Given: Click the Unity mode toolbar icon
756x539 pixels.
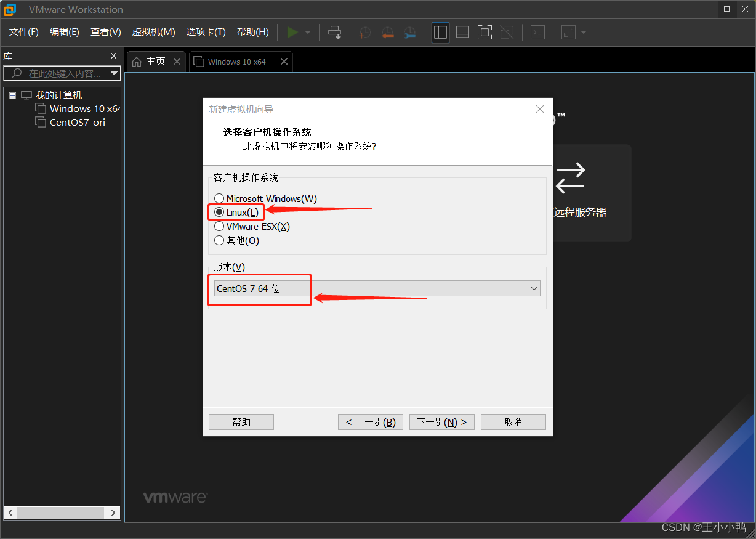Looking at the screenshot, I should (507, 32).
